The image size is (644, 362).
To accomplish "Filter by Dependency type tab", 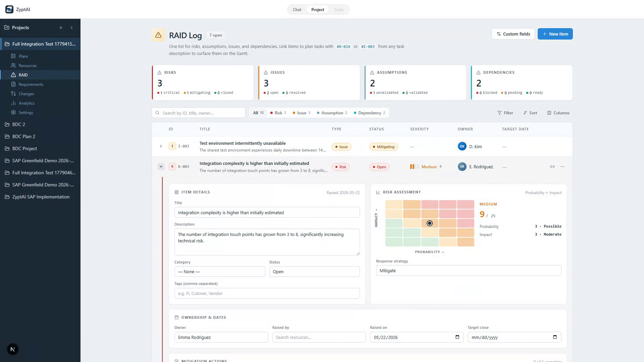I will click(369, 113).
